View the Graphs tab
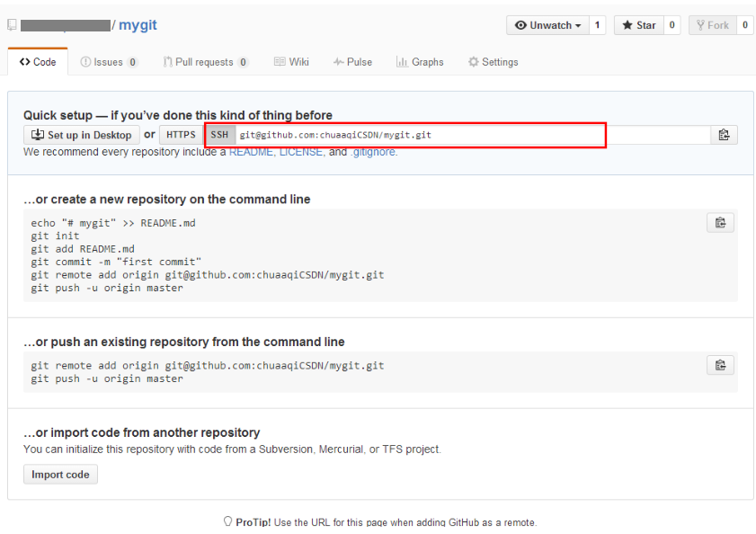The height and width of the screenshot is (534, 756). tap(420, 62)
